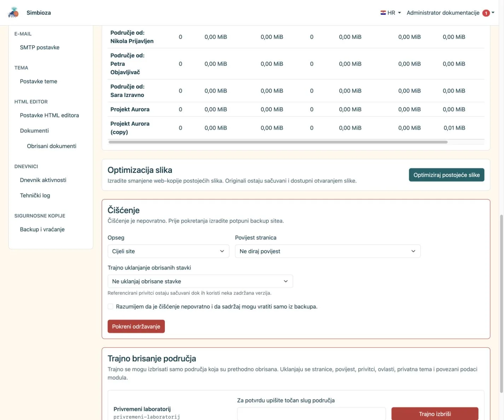504x420 pixels.
Task: Open Postavke teme in the sidebar
Action: [39, 81]
